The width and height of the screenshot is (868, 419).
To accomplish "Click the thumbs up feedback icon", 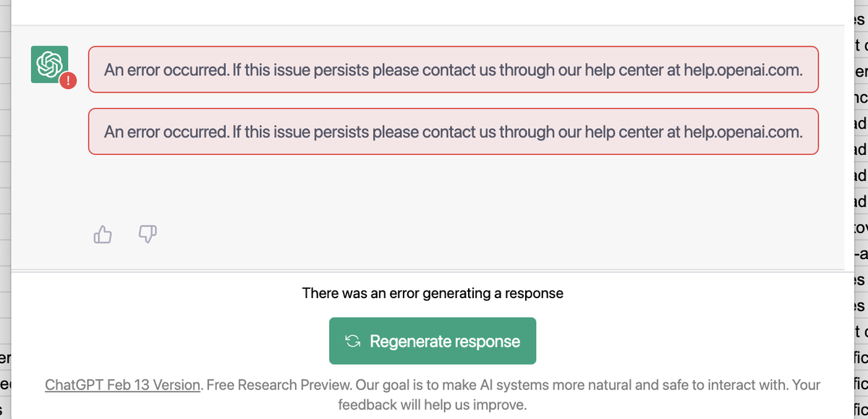I will tap(103, 234).
